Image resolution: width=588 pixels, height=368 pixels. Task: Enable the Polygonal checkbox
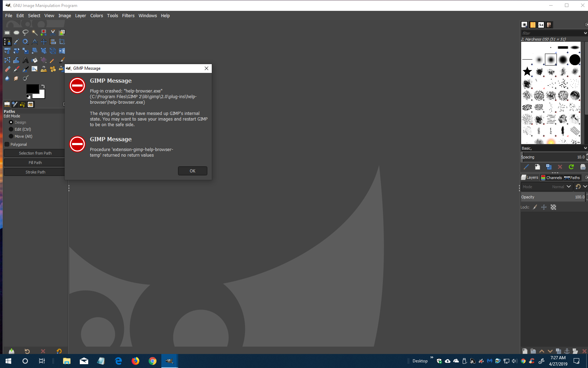[x=7, y=144]
